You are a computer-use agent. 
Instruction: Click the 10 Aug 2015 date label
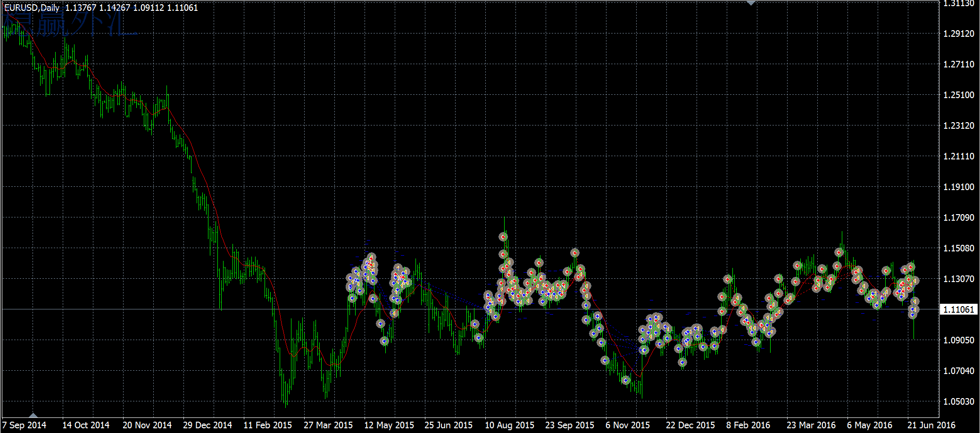click(509, 425)
